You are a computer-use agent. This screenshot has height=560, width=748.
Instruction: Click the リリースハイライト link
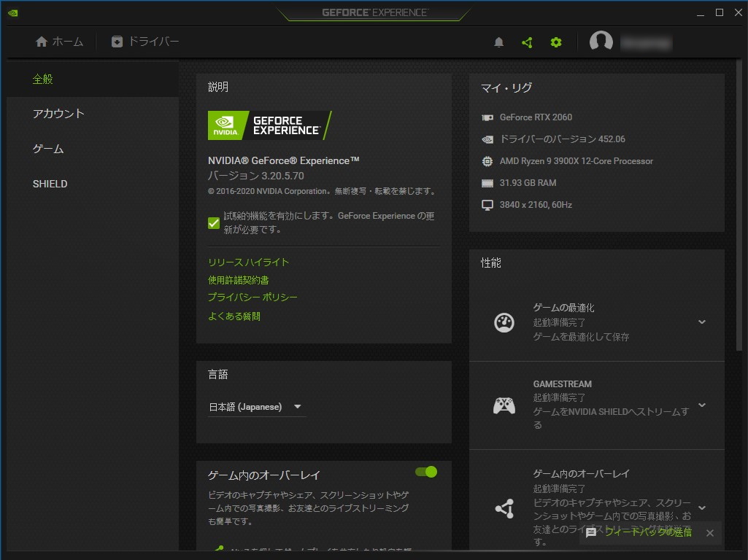point(249,262)
